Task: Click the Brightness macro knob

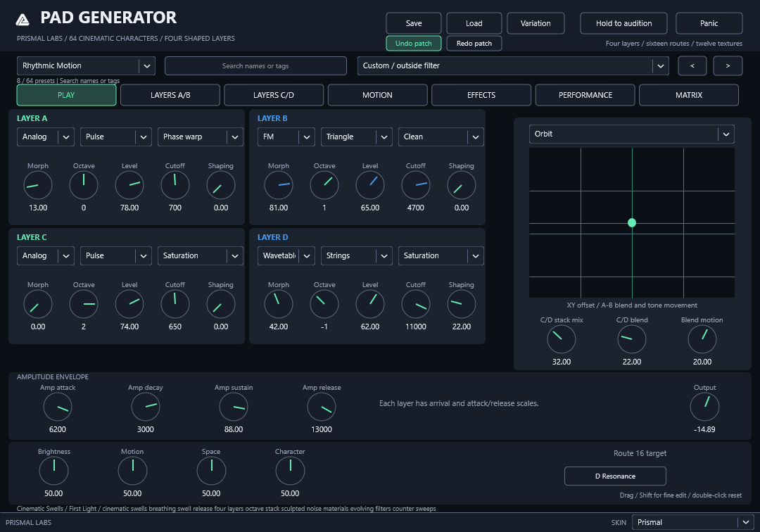Action: coord(53,471)
